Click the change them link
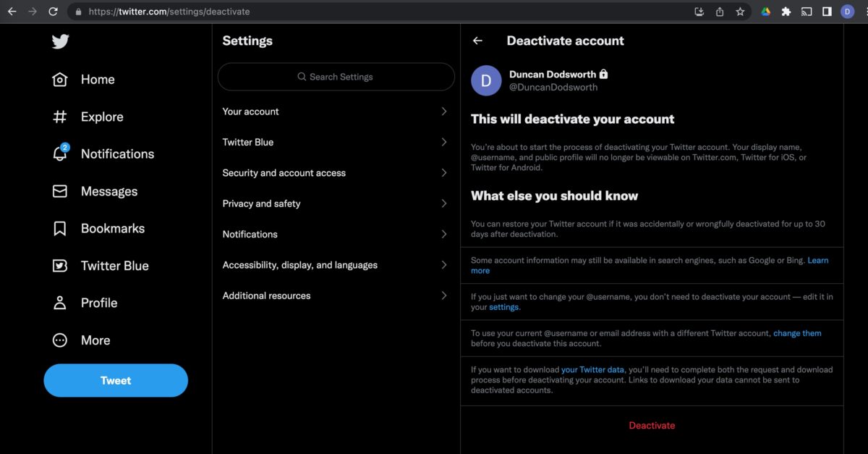Screen dimensions: 868x454 pos(797,333)
